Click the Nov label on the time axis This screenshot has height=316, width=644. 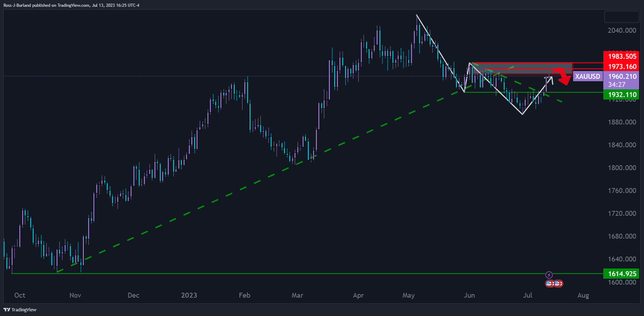pos(75,295)
